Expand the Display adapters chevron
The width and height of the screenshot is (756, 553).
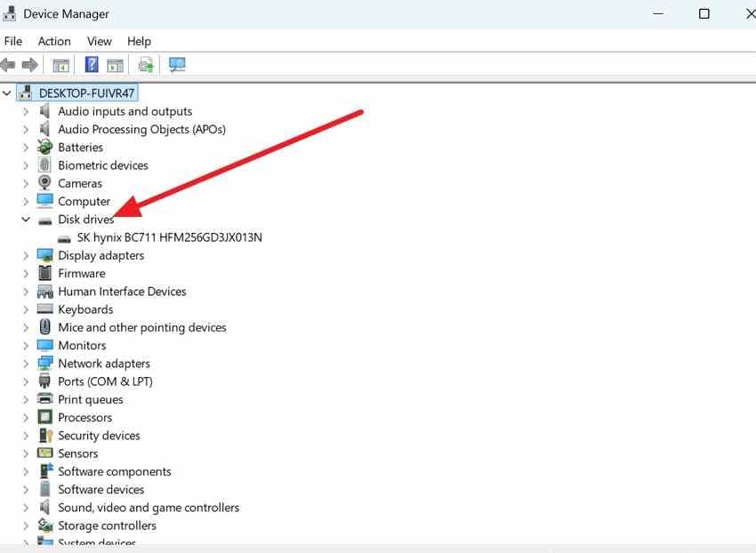pyautogui.click(x=26, y=255)
